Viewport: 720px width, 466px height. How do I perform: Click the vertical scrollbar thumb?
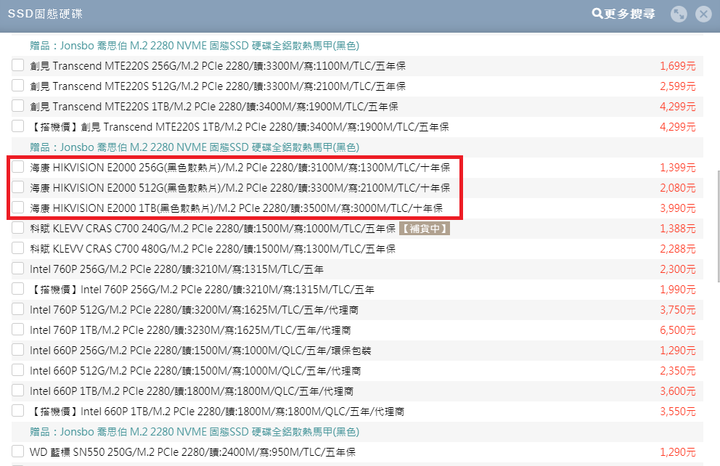(718, 226)
